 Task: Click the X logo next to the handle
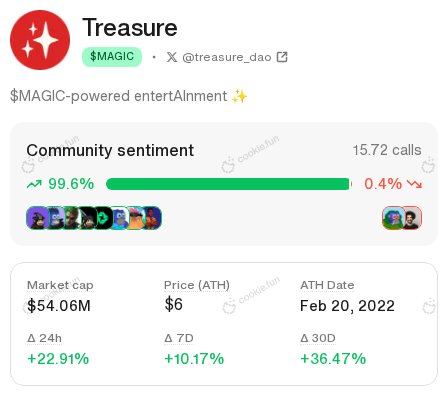coord(172,57)
